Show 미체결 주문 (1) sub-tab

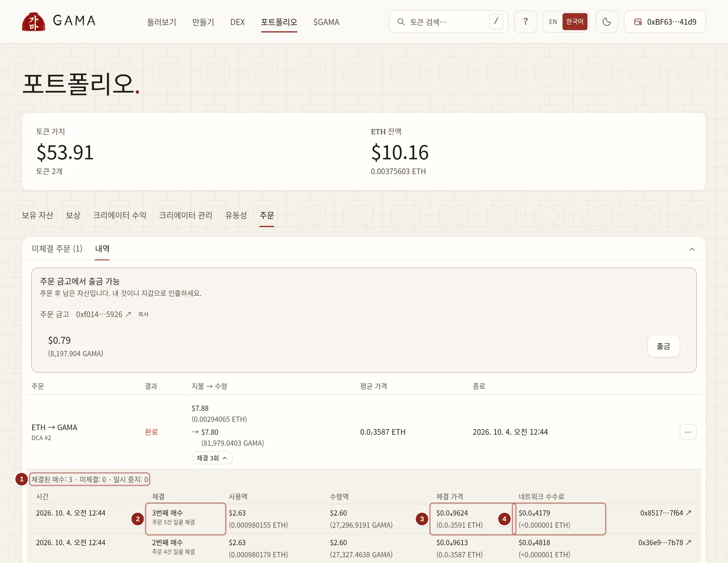[57, 248]
